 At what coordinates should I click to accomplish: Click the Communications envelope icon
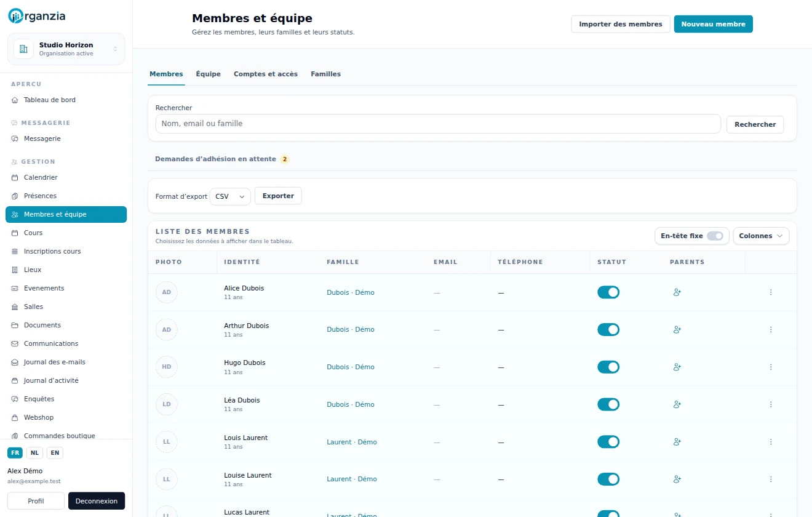click(x=15, y=344)
